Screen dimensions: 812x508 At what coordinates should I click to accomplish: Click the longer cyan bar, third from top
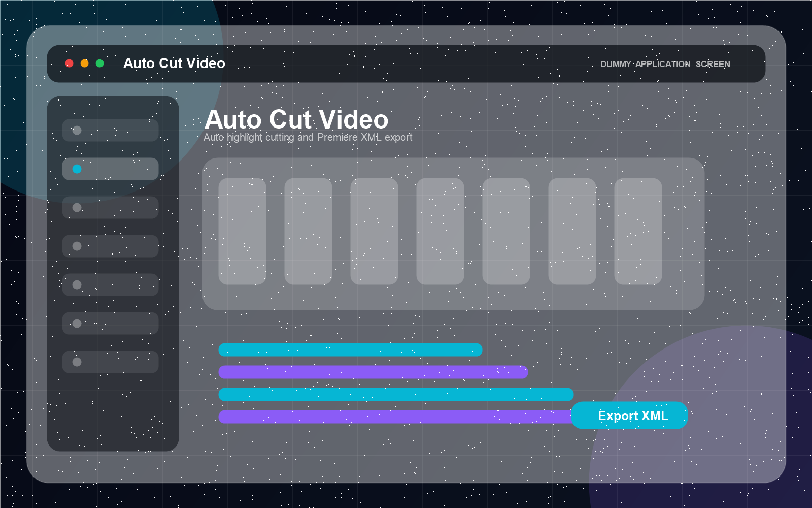[x=396, y=394]
